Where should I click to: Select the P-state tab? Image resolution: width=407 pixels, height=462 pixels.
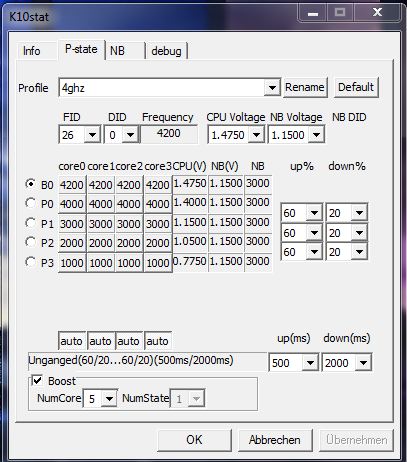[x=81, y=49]
